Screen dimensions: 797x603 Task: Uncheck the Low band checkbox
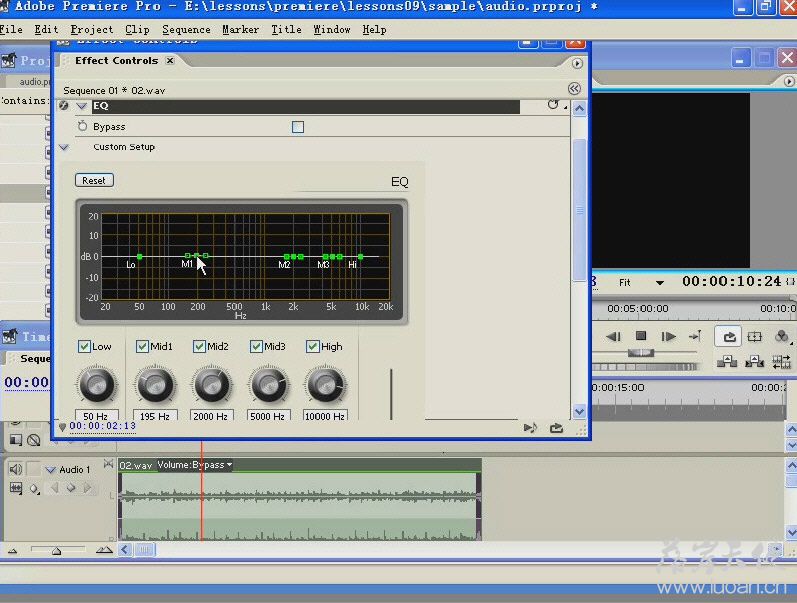pyautogui.click(x=84, y=347)
